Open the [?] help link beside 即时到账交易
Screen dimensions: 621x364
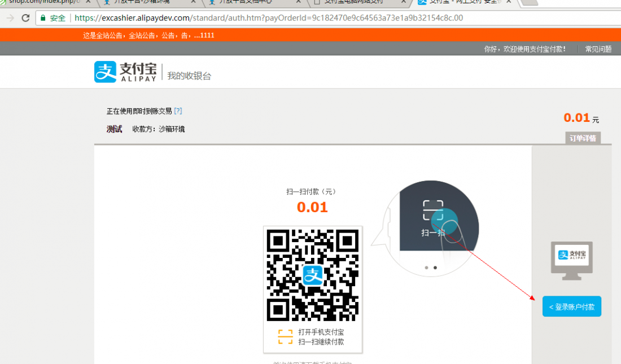pyautogui.click(x=178, y=111)
